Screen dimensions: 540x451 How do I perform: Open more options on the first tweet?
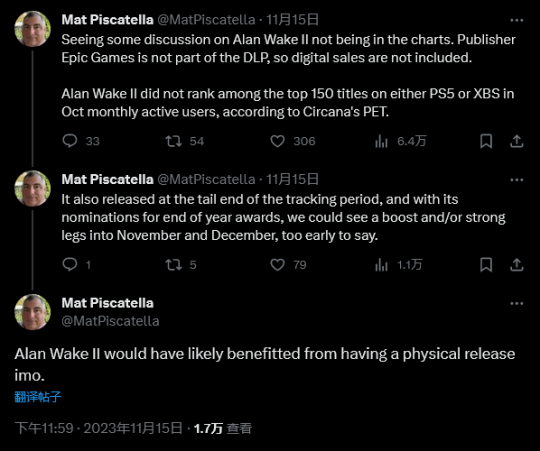point(517,21)
